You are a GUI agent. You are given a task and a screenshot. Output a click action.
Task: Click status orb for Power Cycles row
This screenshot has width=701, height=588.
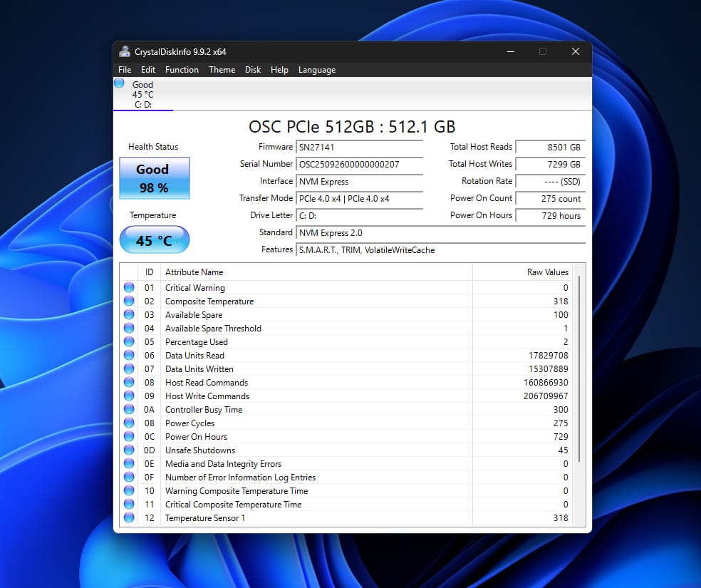coord(129,423)
